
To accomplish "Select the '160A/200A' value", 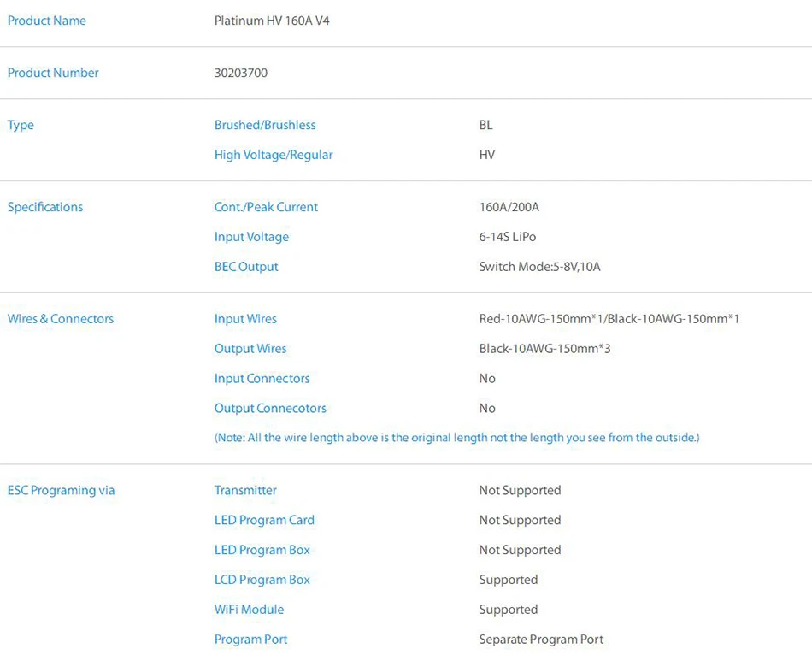I will (509, 207).
